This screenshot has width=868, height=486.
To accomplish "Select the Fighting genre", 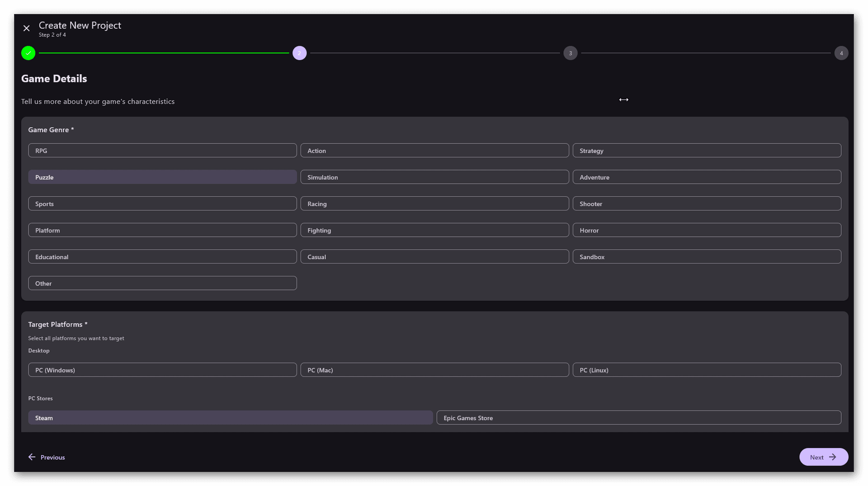I will click(434, 230).
